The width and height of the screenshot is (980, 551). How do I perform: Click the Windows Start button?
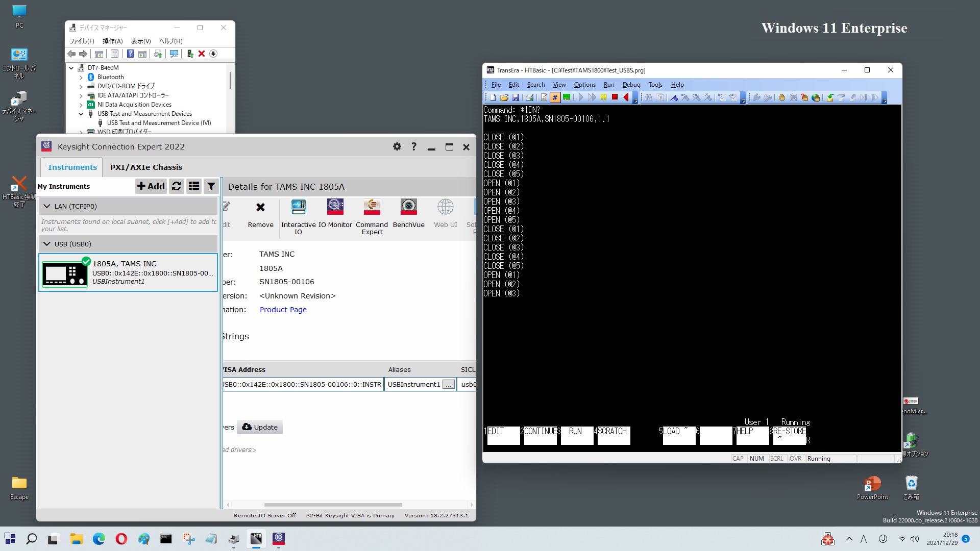click(10, 539)
